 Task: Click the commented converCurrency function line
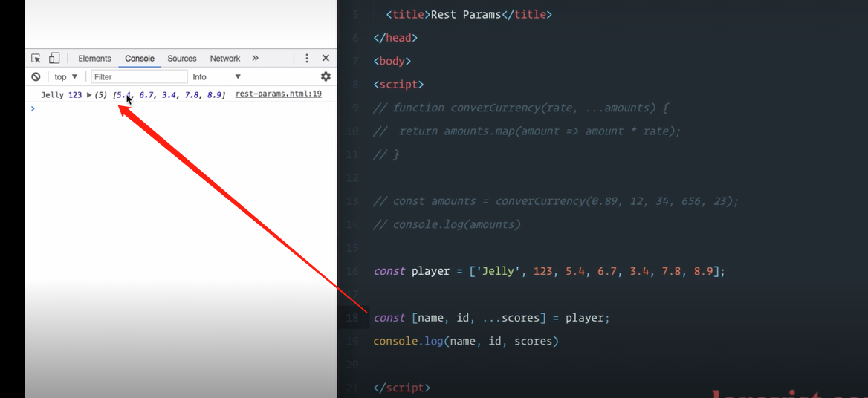[521, 108]
